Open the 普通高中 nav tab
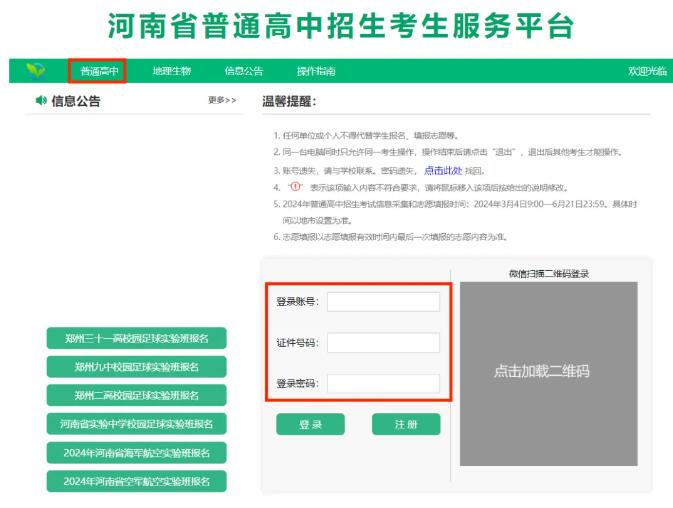 coord(99,71)
